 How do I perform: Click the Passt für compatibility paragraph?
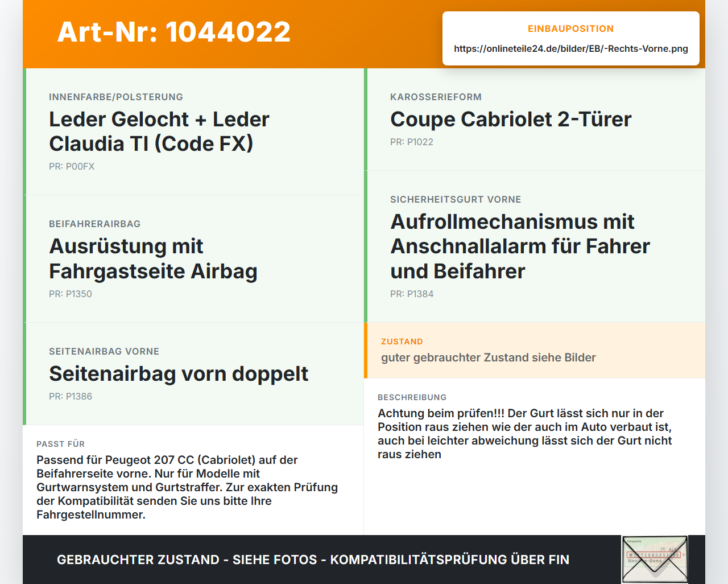coord(187,487)
